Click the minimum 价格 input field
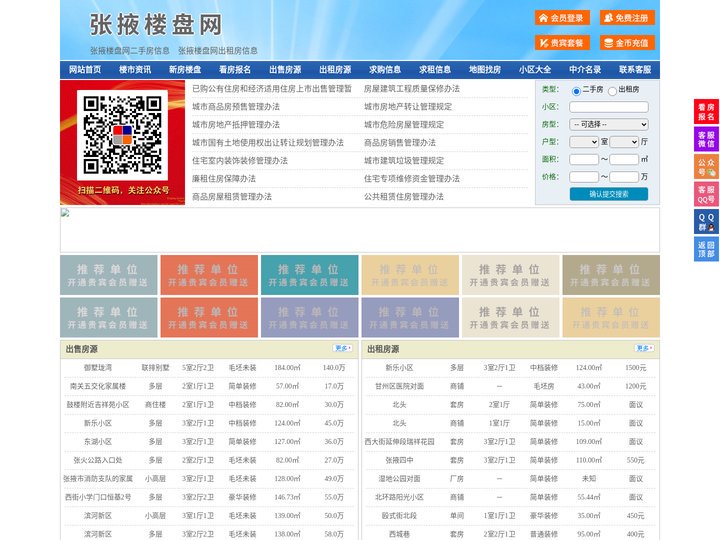The height and width of the screenshot is (540, 720). point(584,177)
